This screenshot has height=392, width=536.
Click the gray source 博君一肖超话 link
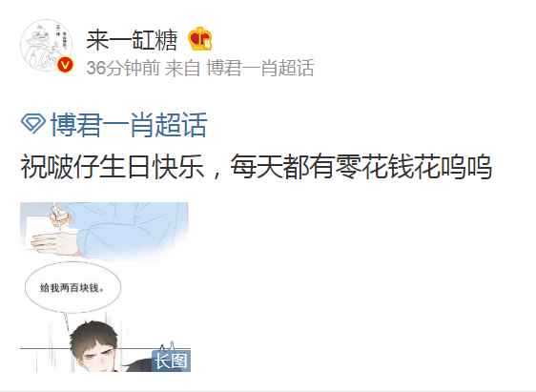260,68
